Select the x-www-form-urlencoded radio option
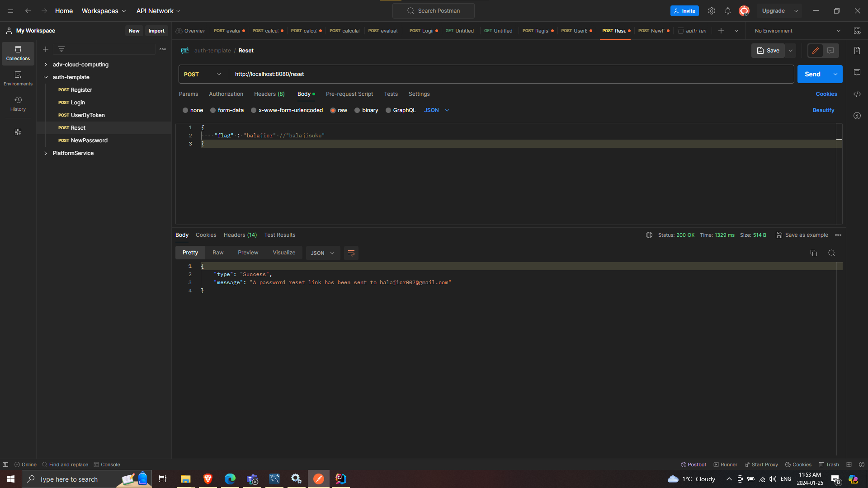The height and width of the screenshot is (488, 868). pos(254,110)
